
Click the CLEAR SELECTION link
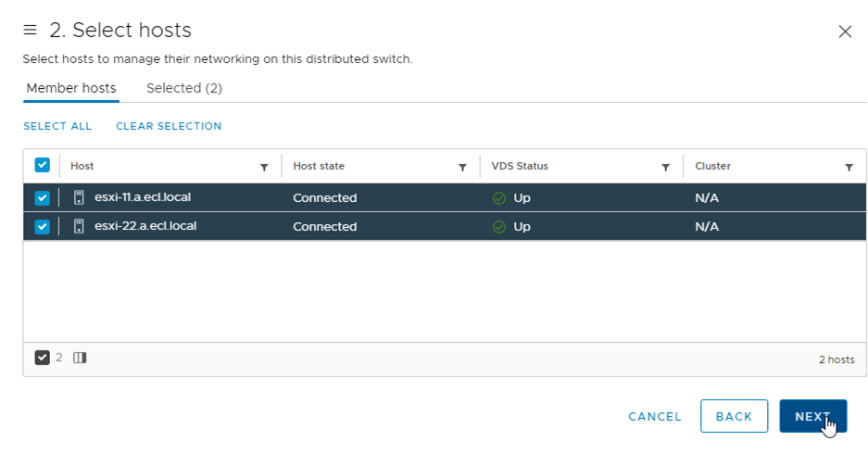169,126
